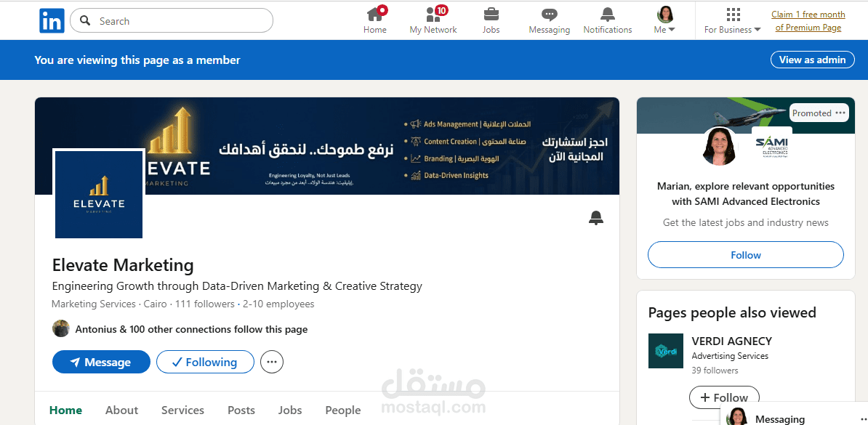The width and height of the screenshot is (868, 425).
Task: Click the Elevate Marketing cover banner
Action: 326,146
